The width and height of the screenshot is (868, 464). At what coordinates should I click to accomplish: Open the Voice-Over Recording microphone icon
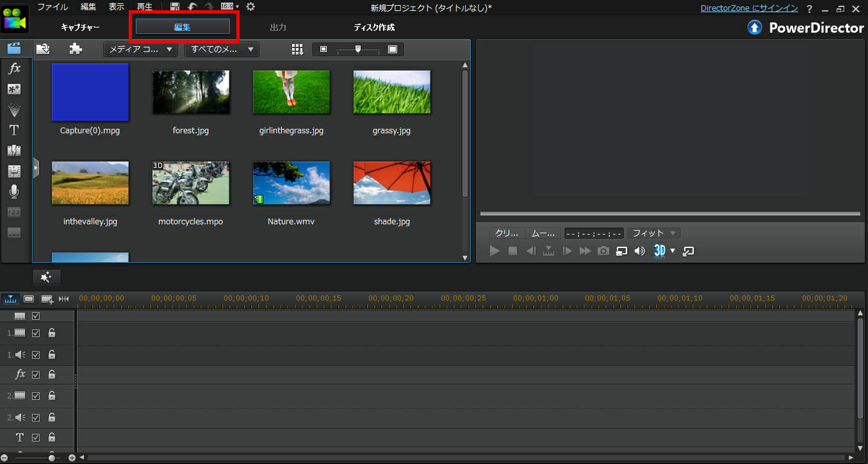click(x=14, y=191)
